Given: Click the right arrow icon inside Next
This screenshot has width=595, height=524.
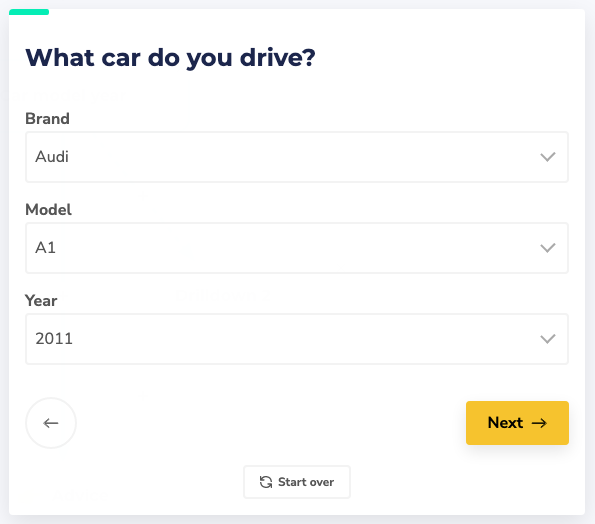Looking at the screenshot, I should click(x=539, y=423).
